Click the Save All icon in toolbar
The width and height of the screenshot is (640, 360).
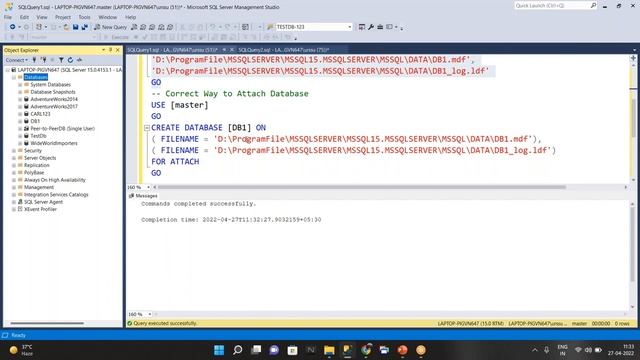coord(84,27)
